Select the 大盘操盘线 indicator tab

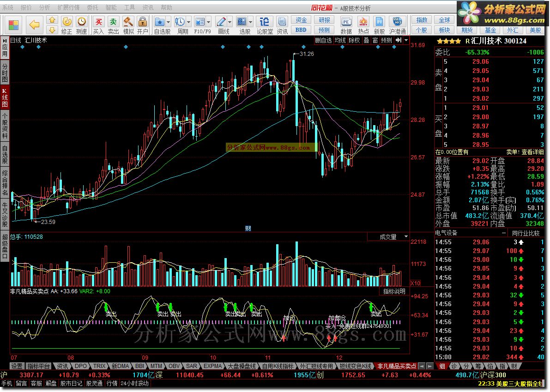242,366
